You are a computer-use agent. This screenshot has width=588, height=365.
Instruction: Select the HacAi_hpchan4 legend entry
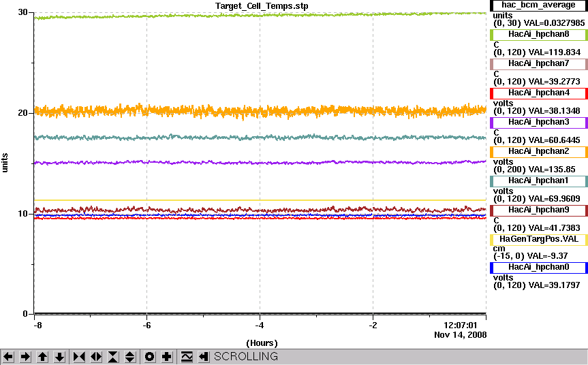pyautogui.click(x=538, y=93)
